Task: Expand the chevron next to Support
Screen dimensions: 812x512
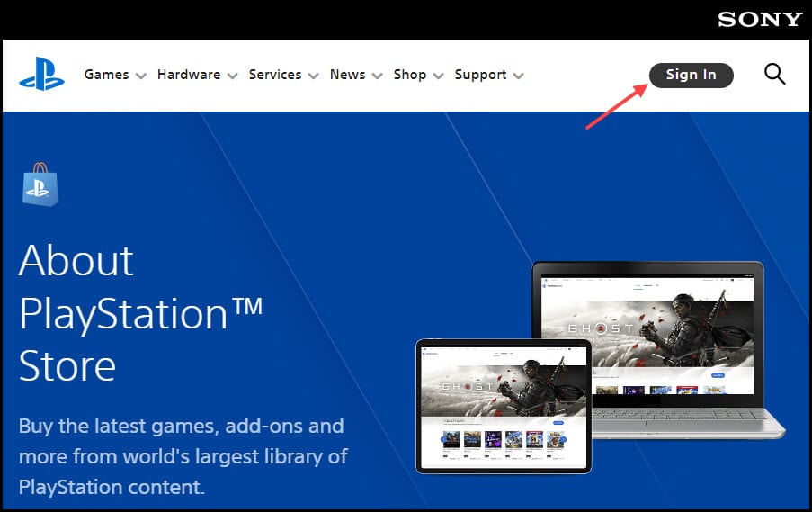Action: pos(518,76)
